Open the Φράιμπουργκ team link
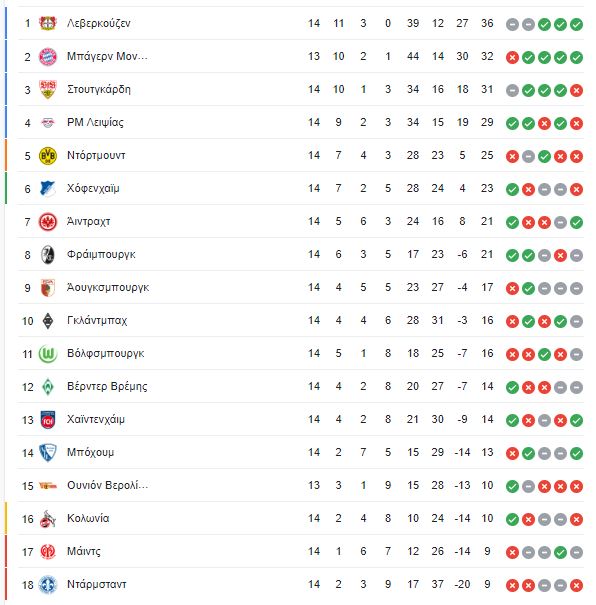This screenshot has height=605, width=596. 101,255
